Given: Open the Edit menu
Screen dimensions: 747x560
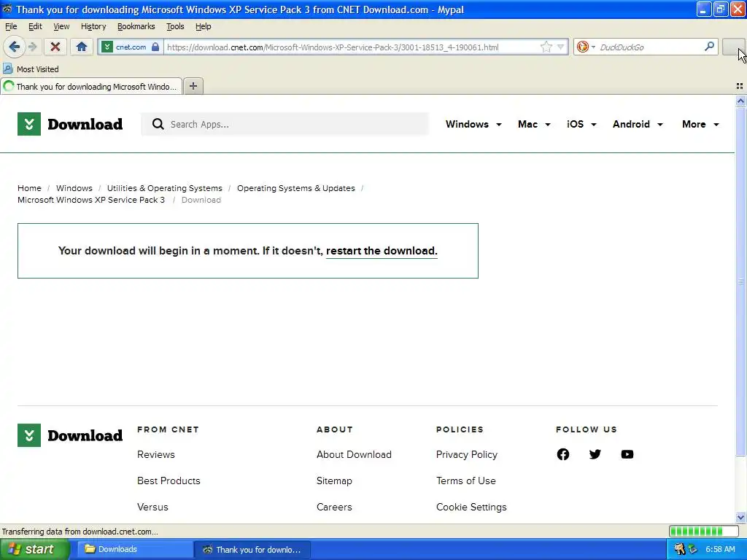Looking at the screenshot, I should (35, 26).
